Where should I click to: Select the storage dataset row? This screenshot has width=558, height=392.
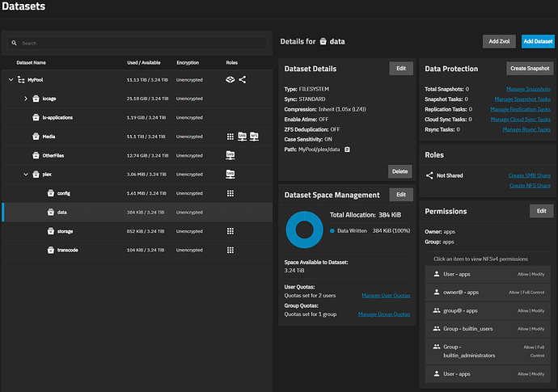pos(137,231)
